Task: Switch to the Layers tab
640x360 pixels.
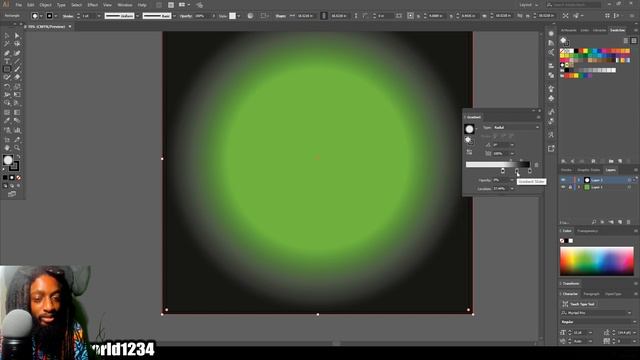Action: (611, 170)
